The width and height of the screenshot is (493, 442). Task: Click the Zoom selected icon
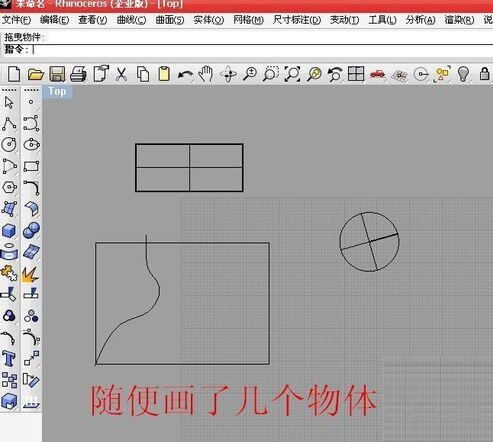tap(314, 74)
